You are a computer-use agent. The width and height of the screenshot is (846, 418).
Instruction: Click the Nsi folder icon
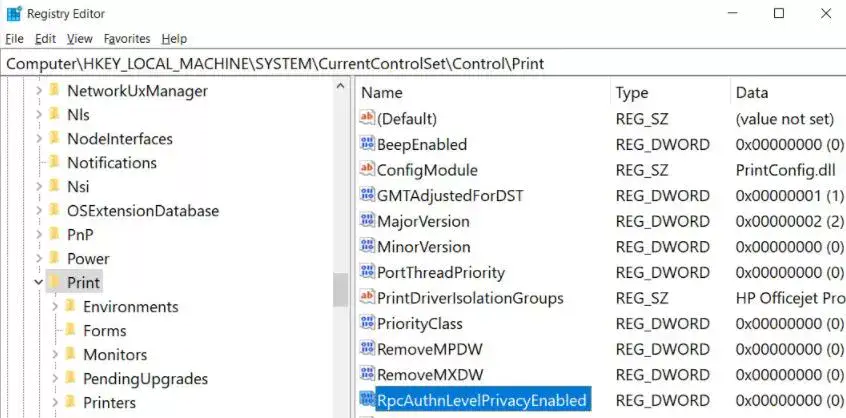pos(54,186)
